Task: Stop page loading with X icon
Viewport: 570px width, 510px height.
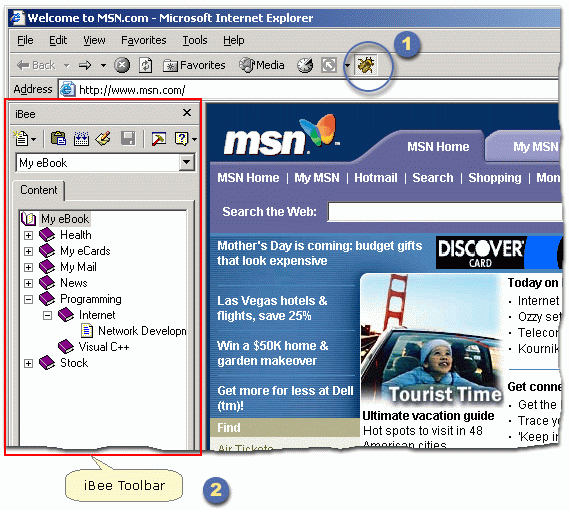Action: (x=122, y=65)
